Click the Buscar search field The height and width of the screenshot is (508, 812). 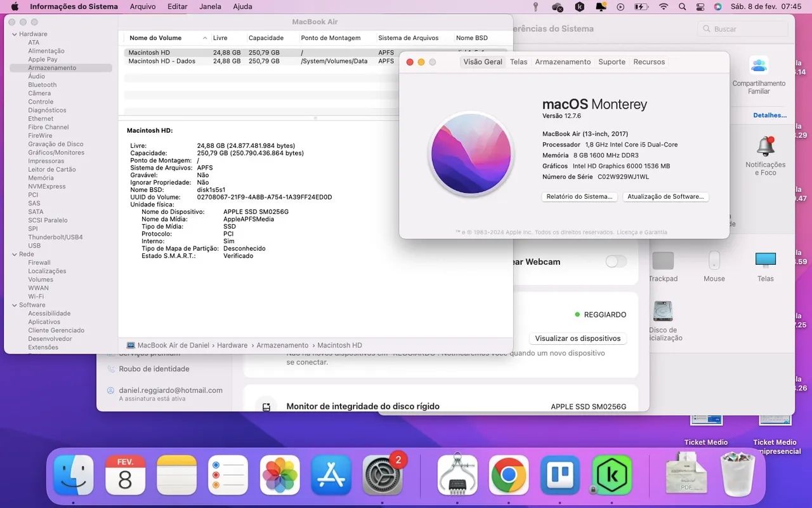[x=742, y=29]
